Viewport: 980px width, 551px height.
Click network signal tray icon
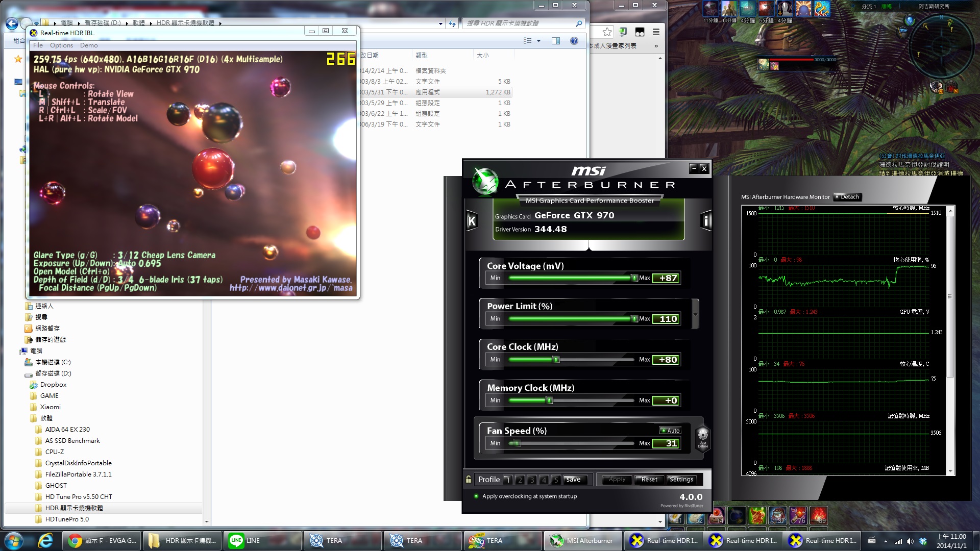click(x=898, y=541)
